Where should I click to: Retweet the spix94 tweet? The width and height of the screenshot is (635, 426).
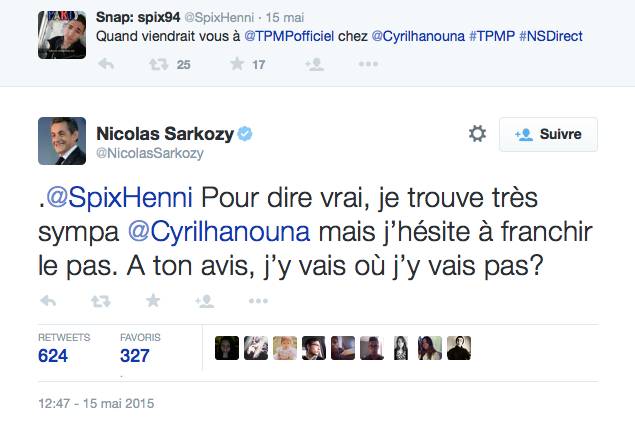[158, 65]
